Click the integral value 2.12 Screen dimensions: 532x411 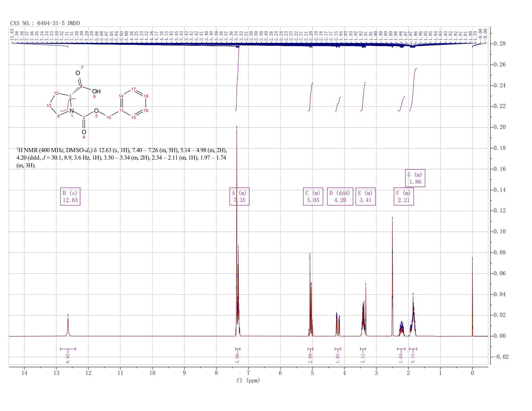point(363,358)
